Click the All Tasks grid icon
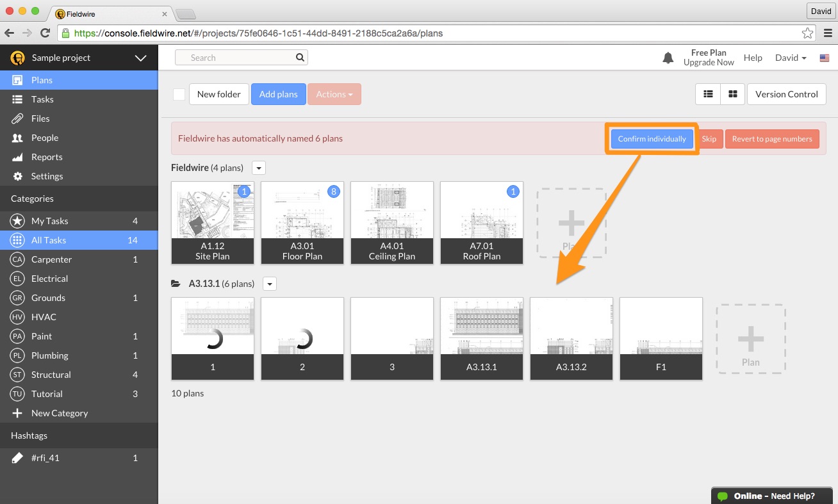 [17, 240]
